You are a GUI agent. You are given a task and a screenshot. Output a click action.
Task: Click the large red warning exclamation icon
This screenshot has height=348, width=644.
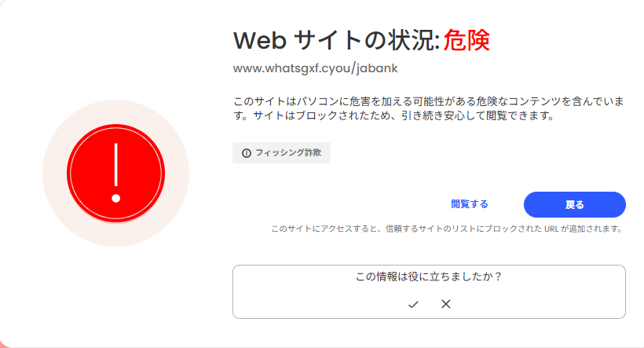tap(115, 173)
